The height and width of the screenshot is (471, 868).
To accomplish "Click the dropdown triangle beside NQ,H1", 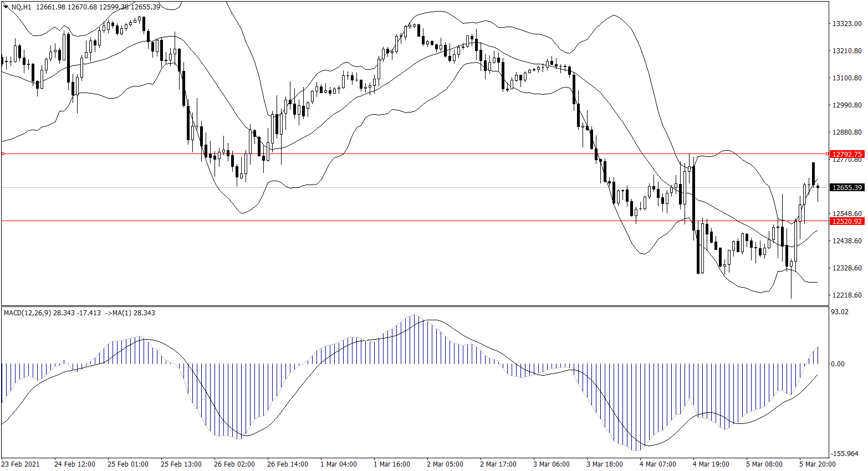I will [x=6, y=7].
